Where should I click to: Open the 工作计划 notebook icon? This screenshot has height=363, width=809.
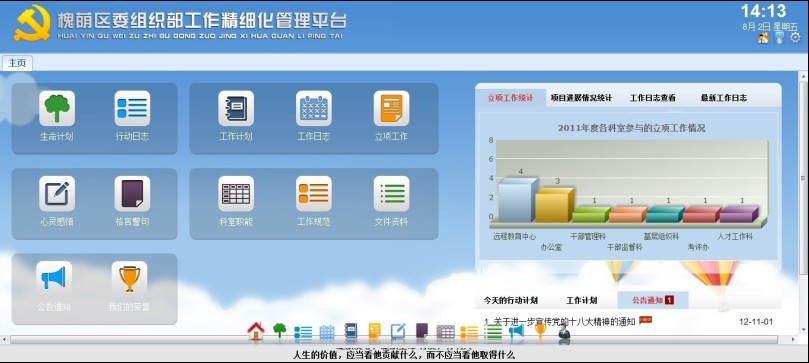tap(236, 108)
